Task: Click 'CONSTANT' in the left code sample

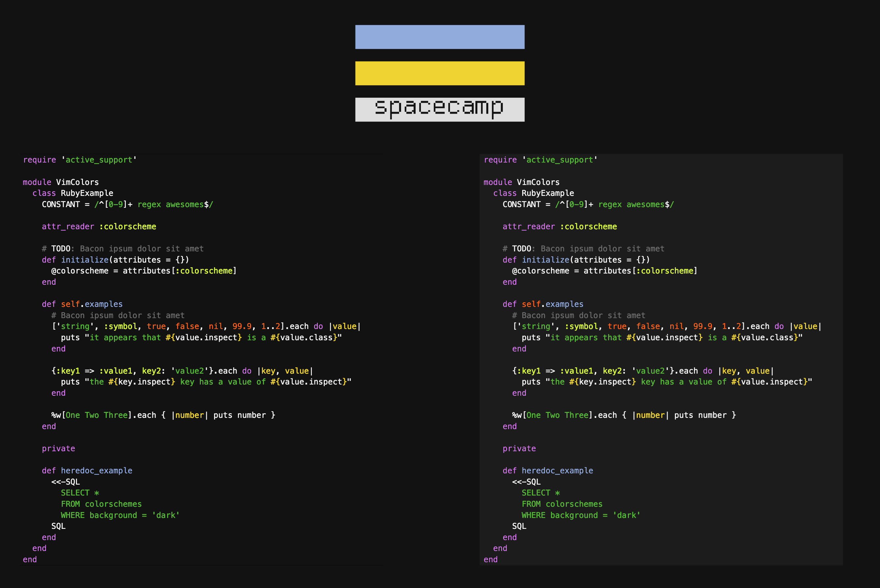Action: (x=61, y=204)
